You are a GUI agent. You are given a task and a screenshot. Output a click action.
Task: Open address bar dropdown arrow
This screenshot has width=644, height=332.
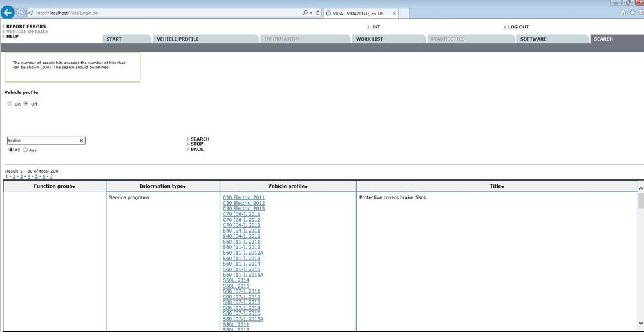[x=311, y=13]
